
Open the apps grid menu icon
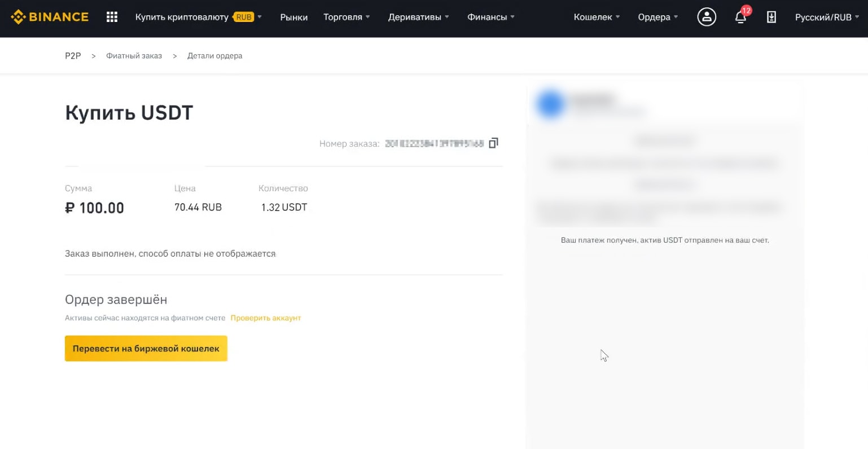coord(112,17)
